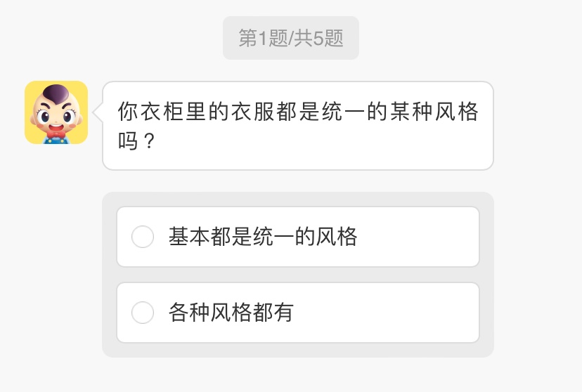
Task: Click the gray gap between the two answer cards
Action: (x=298, y=275)
